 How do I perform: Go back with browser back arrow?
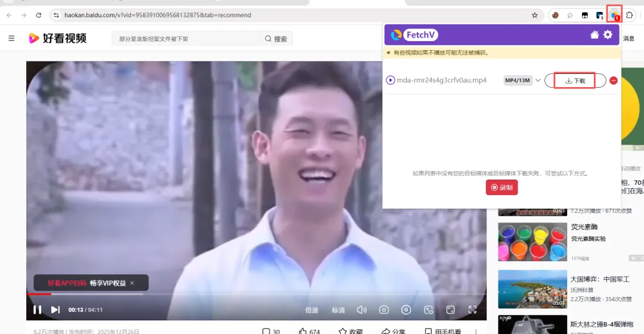coord(9,15)
